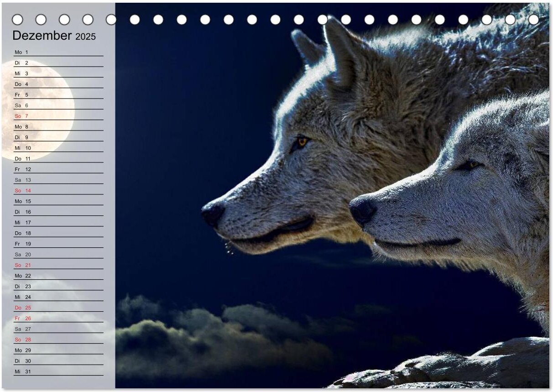Select the 'Do 11' calendar row
The height and width of the screenshot is (392, 553).
(x=58, y=158)
